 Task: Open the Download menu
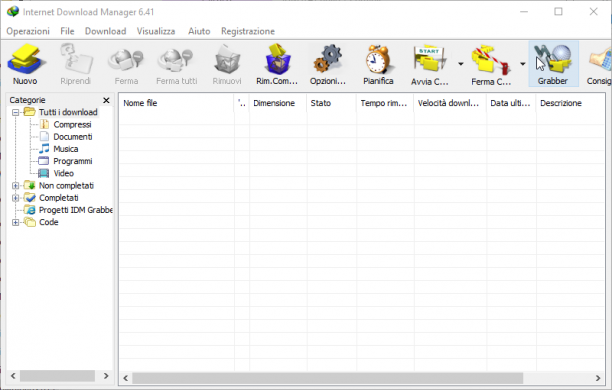pyautogui.click(x=105, y=31)
